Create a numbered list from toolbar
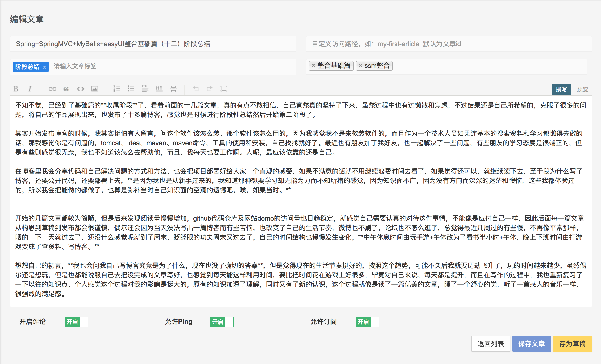This screenshot has height=364, width=601. click(x=117, y=89)
